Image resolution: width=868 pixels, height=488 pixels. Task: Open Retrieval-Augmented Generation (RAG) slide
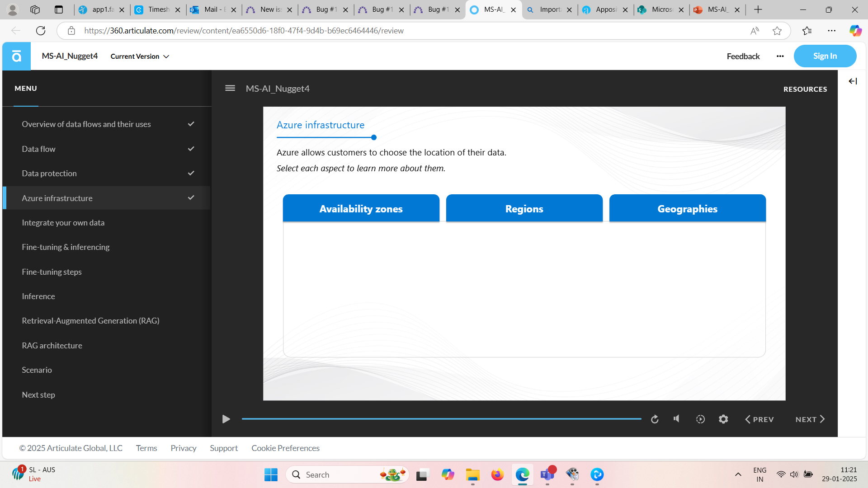(107, 321)
